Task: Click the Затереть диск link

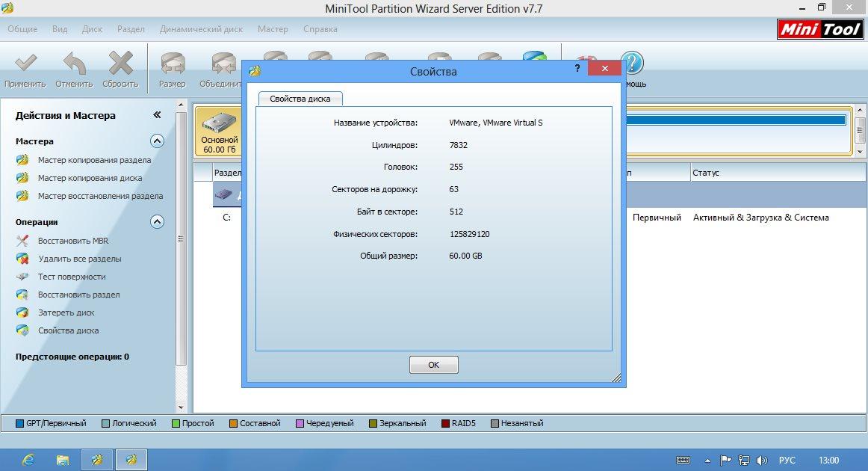Action: (x=66, y=313)
